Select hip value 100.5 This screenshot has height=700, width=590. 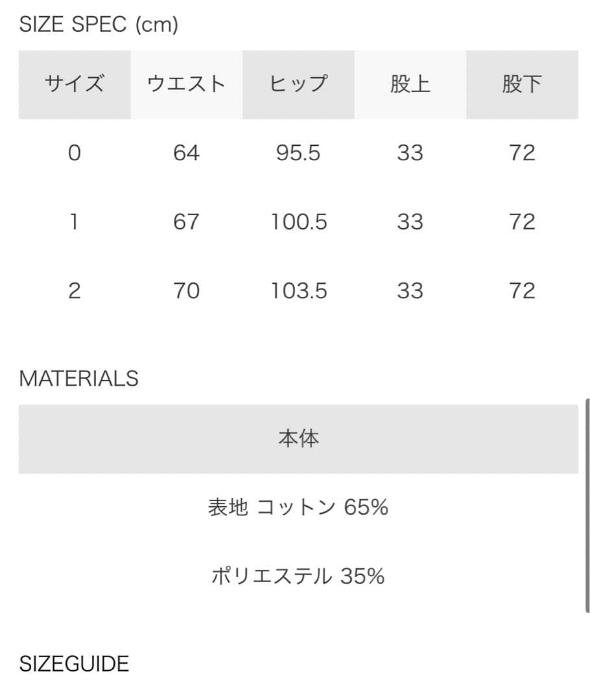click(x=299, y=222)
